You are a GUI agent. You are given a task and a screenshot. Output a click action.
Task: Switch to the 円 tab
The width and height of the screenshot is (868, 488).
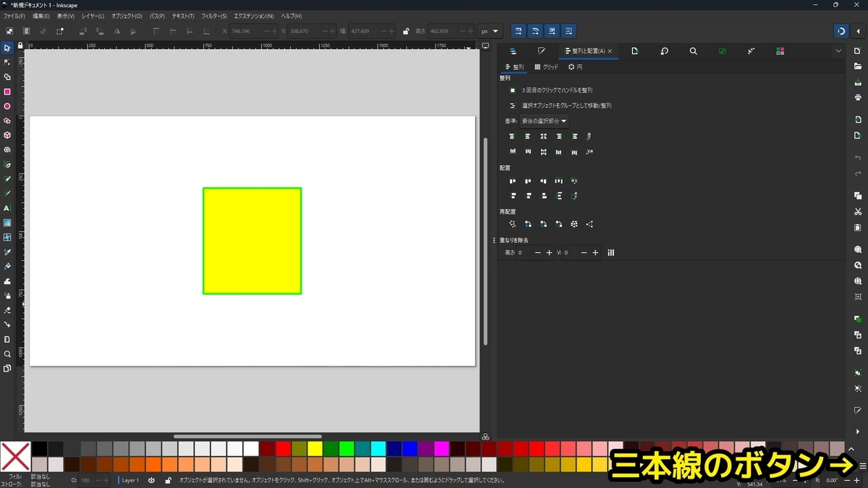click(x=575, y=67)
